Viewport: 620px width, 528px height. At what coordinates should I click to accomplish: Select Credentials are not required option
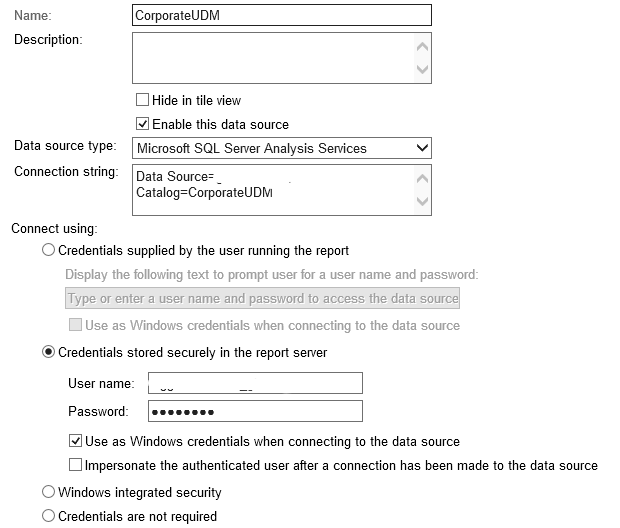pos(49,517)
